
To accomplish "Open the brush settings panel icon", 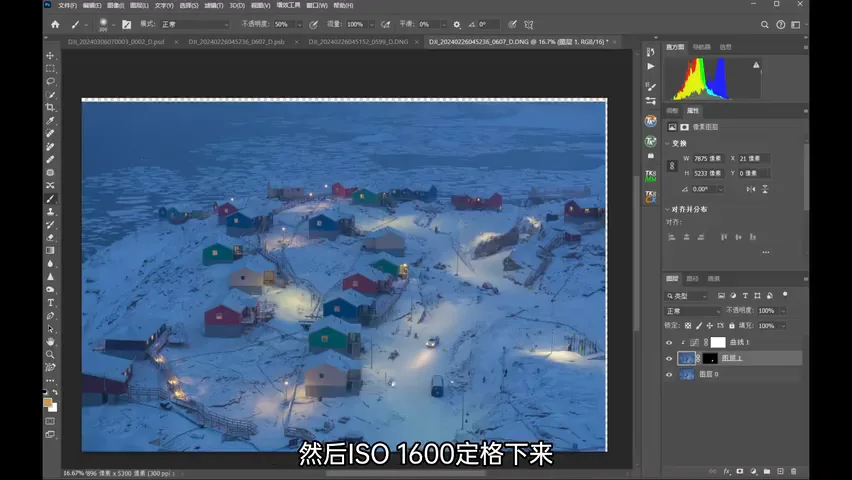I will (x=127, y=24).
